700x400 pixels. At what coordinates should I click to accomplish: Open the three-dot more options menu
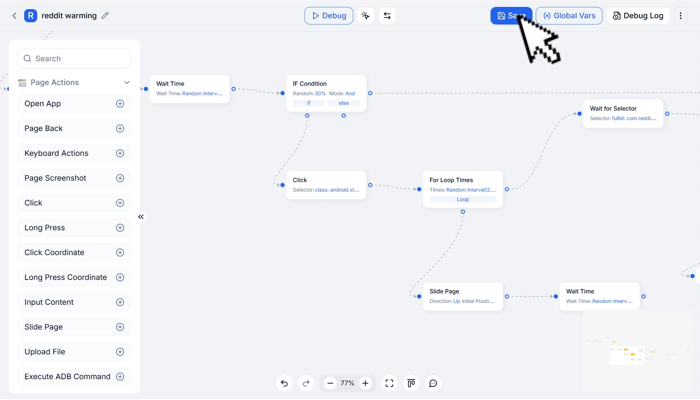click(x=681, y=16)
